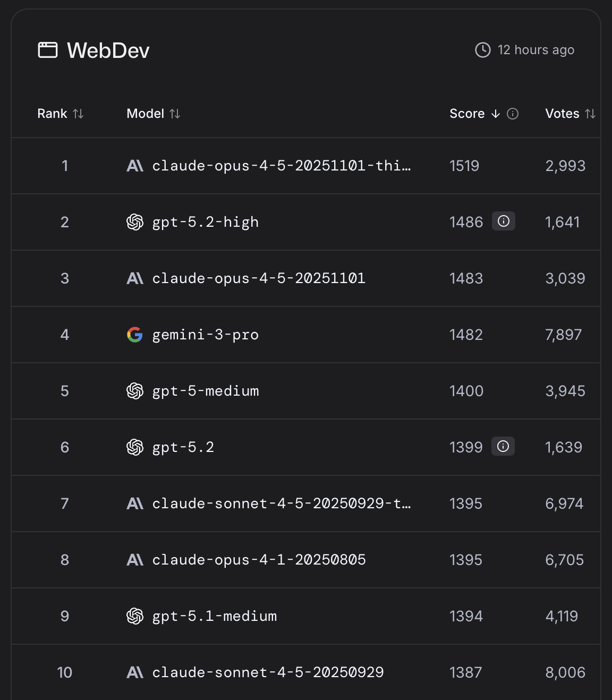The height and width of the screenshot is (700, 612).
Task: Open the gemini-3-pro model link
Action: [x=205, y=335]
